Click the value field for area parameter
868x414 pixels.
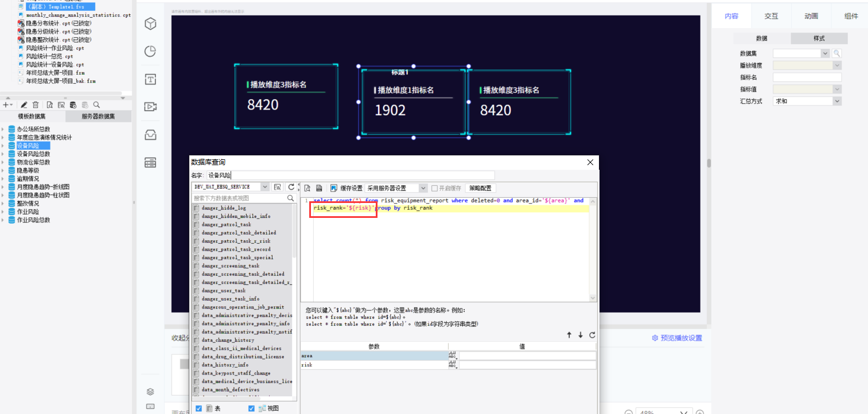coord(527,356)
